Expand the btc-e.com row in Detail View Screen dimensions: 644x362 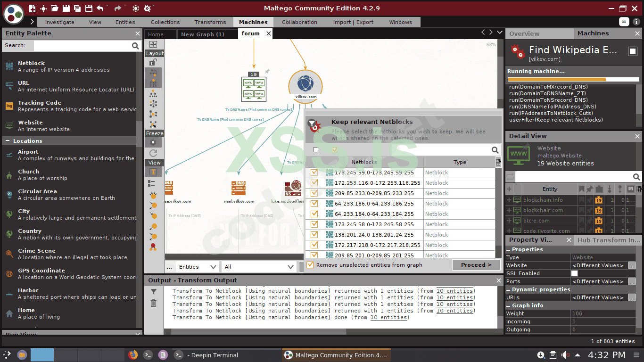pyautogui.click(x=509, y=221)
